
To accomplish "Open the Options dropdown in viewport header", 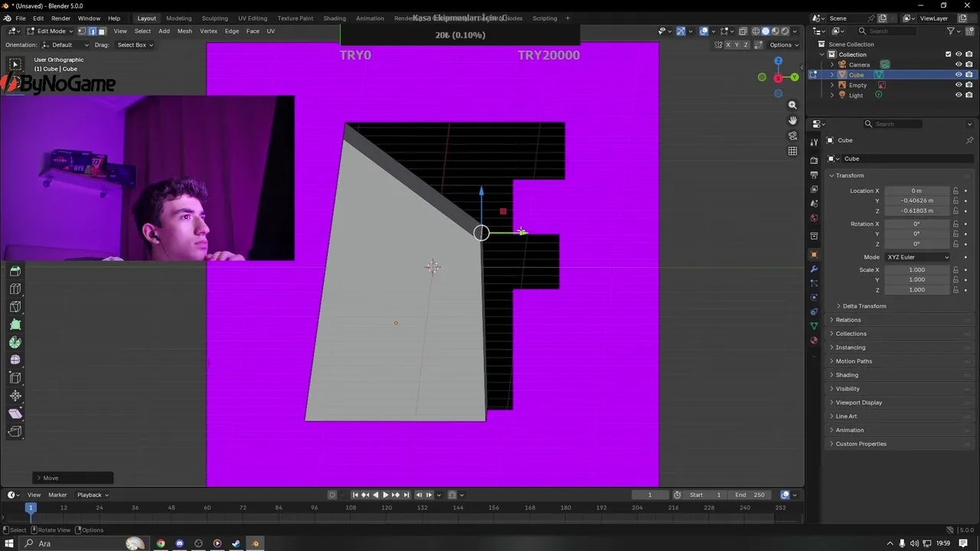I will click(784, 44).
